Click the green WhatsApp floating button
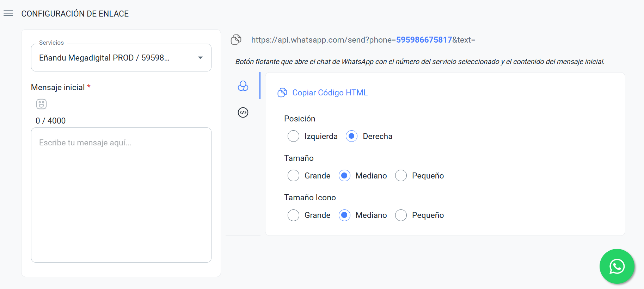Viewport: 644px width, 289px height. 617,266
